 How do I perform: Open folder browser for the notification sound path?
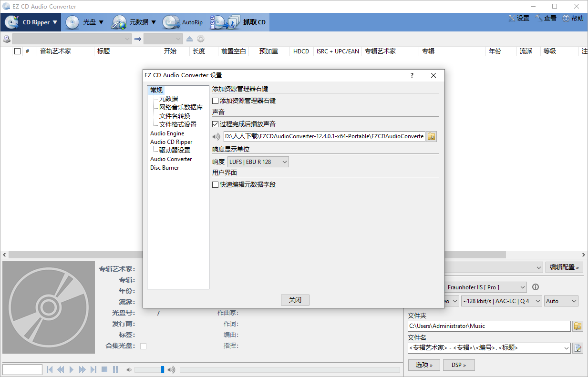click(x=431, y=136)
